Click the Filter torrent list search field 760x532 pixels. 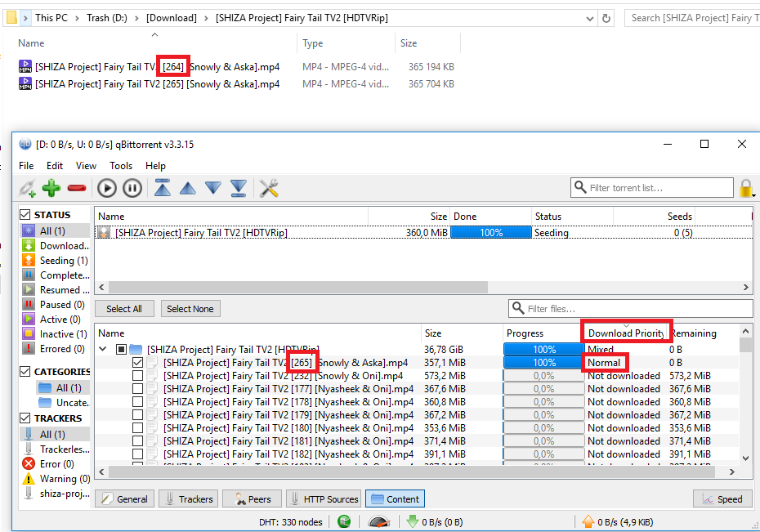[x=652, y=187]
